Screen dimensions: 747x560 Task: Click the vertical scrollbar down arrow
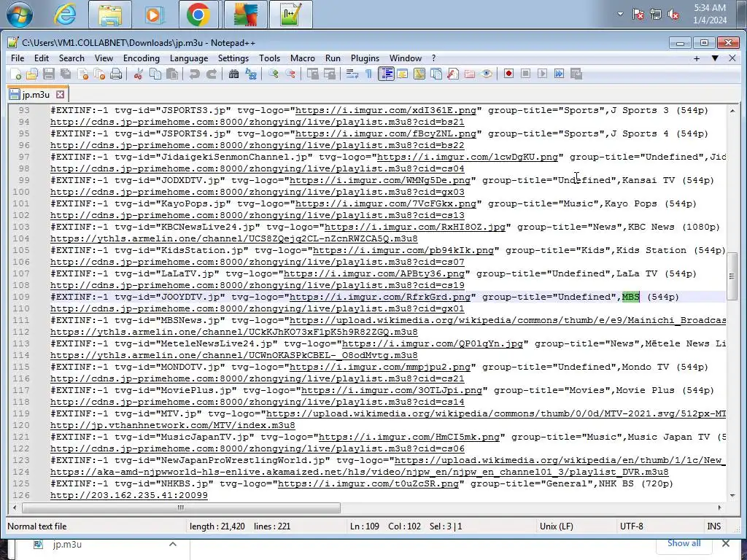(732, 496)
